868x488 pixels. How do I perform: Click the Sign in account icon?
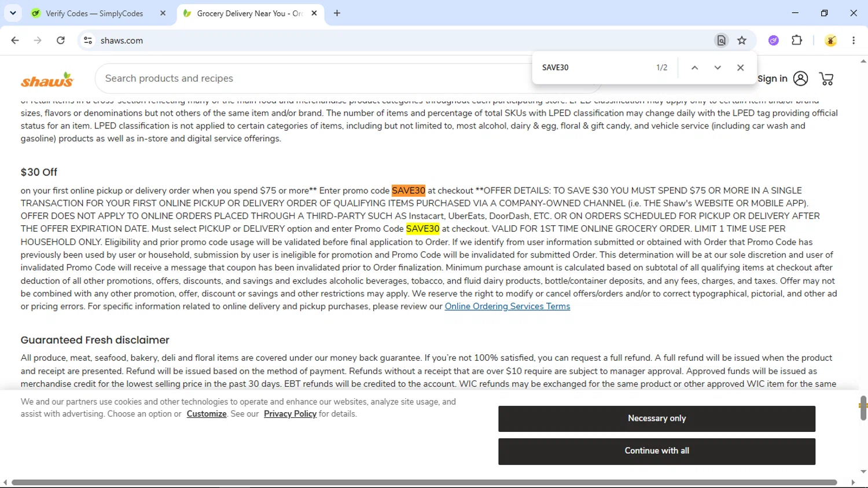[x=801, y=79]
